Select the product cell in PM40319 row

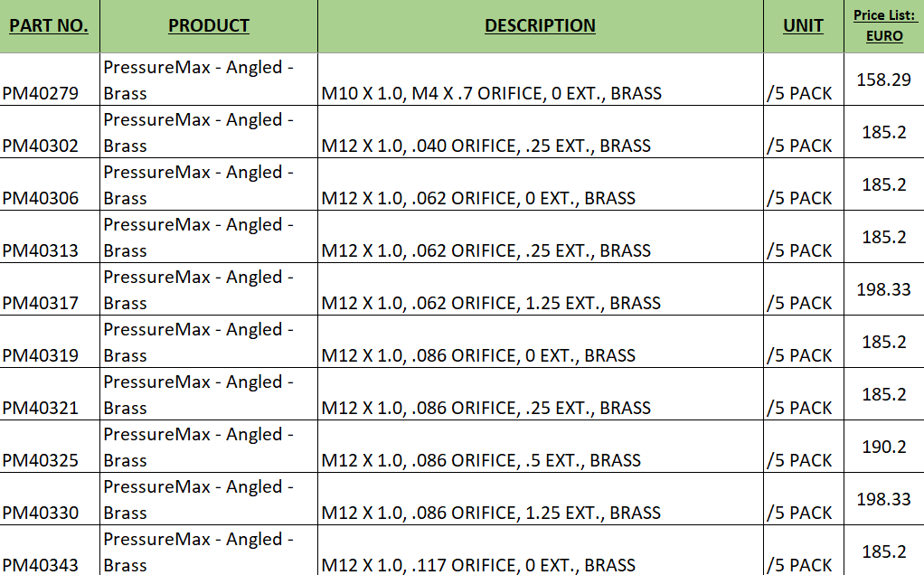click(209, 342)
